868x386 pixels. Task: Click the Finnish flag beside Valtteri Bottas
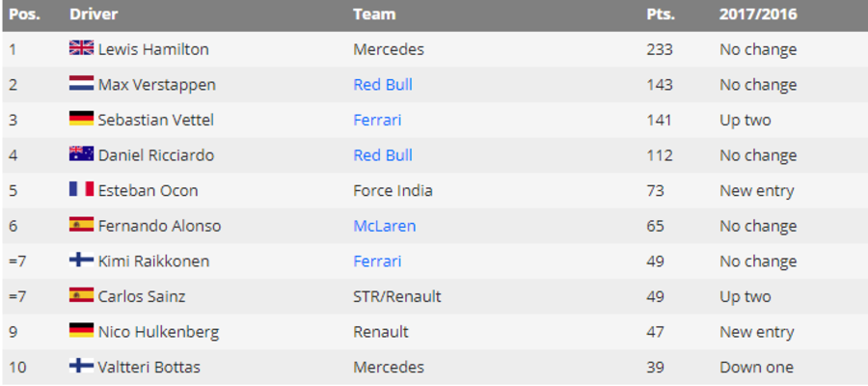pyautogui.click(x=81, y=367)
